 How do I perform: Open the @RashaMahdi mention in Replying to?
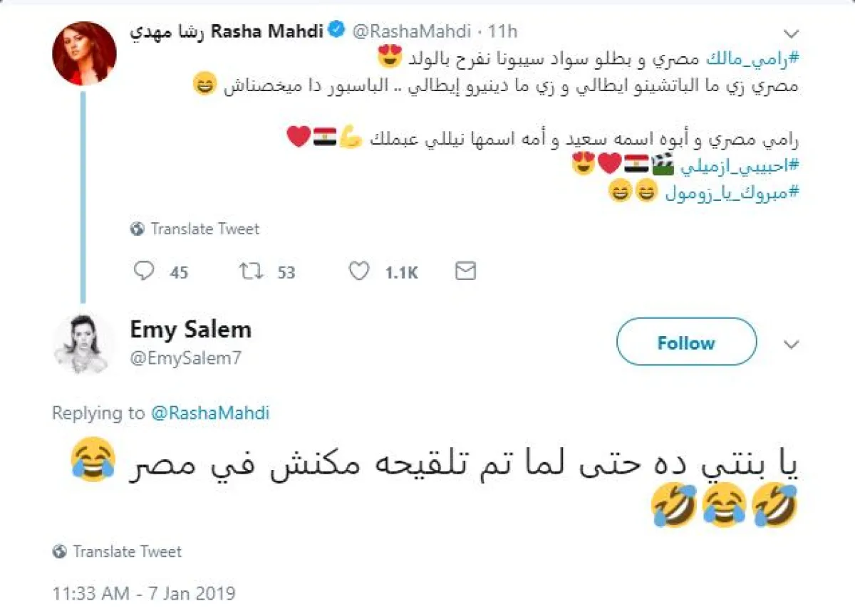(x=210, y=413)
